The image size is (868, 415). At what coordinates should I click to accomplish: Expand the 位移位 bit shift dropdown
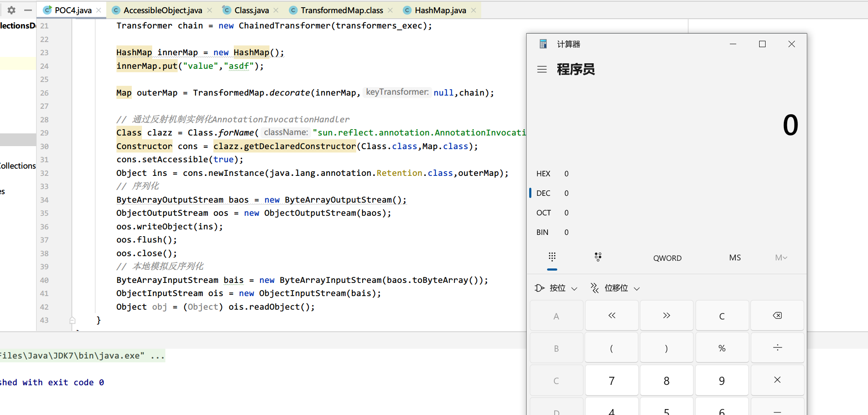(x=615, y=288)
